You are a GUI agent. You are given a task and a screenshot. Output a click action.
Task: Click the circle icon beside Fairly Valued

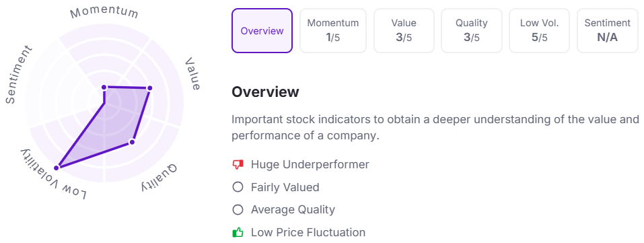[238, 188]
